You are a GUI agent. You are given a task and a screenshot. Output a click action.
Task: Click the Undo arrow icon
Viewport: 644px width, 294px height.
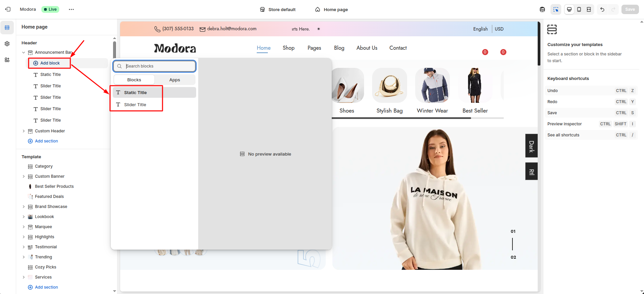[602, 9]
